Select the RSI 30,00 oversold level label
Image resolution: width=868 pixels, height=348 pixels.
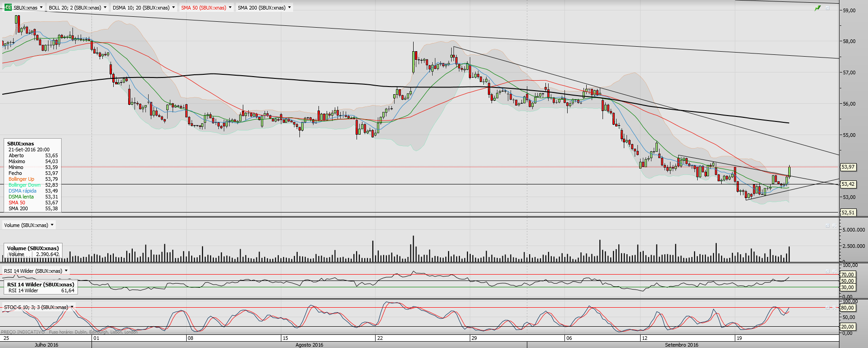coord(848,287)
